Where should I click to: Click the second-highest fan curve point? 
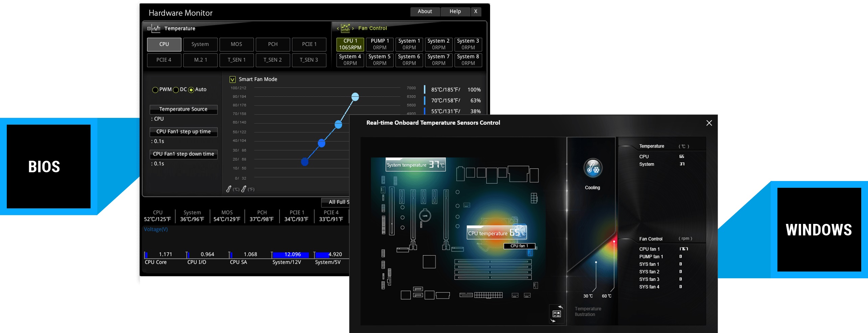click(338, 125)
